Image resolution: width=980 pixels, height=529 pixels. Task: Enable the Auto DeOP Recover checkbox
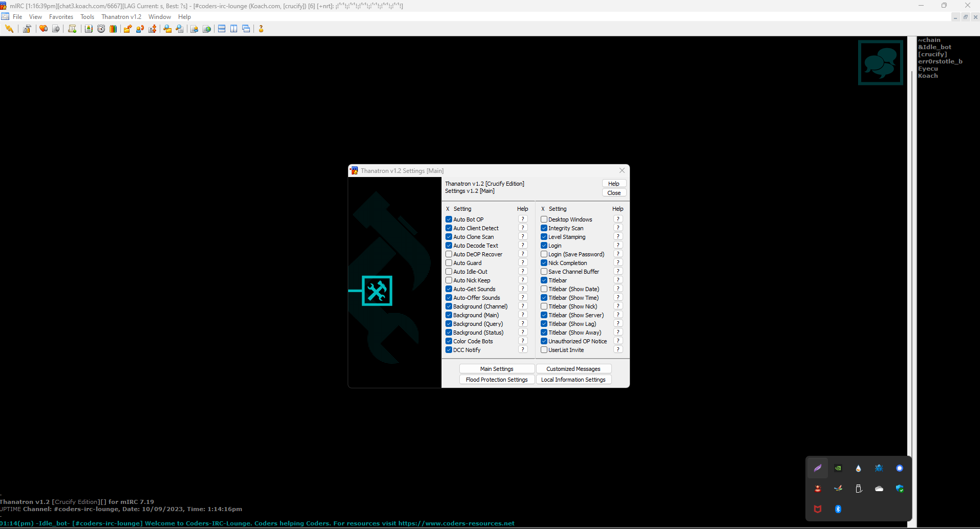click(449, 254)
